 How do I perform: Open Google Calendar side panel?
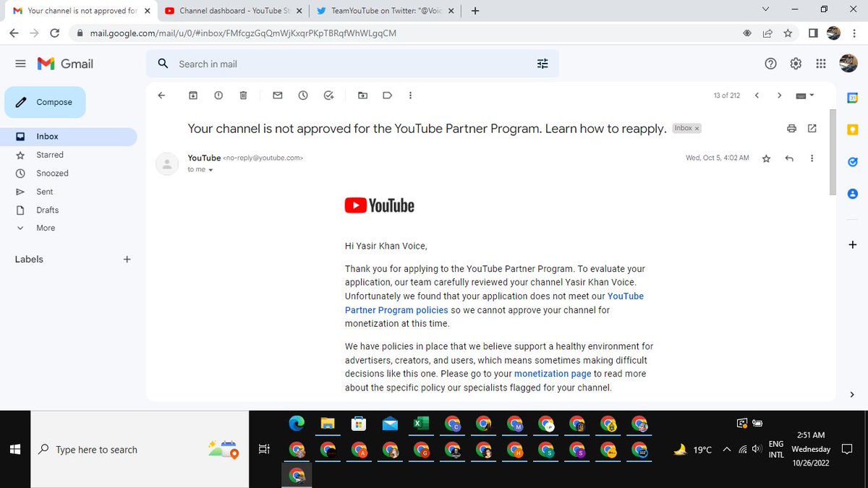pos(852,98)
